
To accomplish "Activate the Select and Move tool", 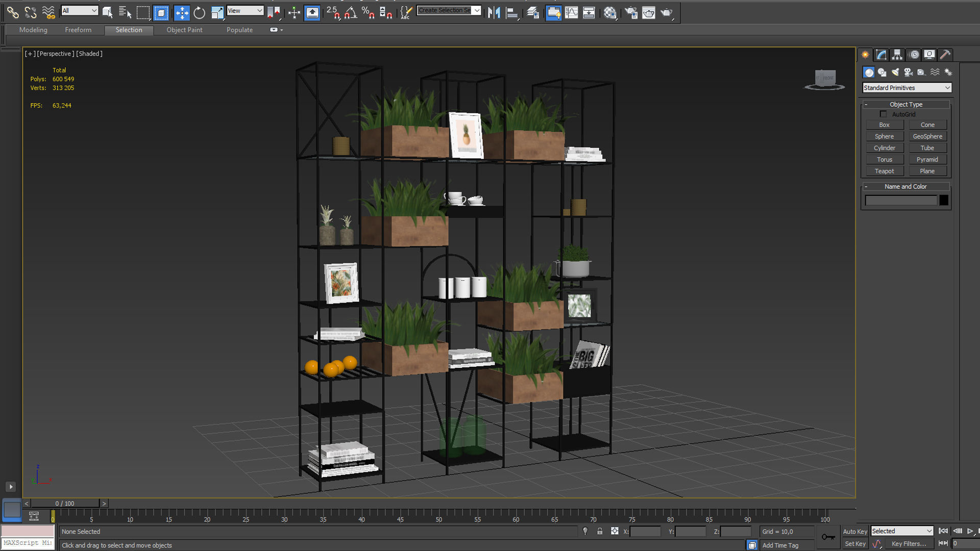I will (x=182, y=12).
